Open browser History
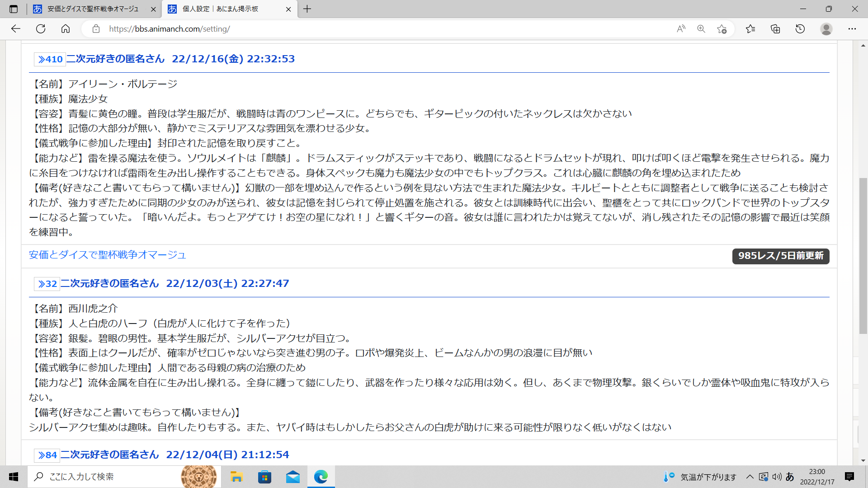 [800, 29]
